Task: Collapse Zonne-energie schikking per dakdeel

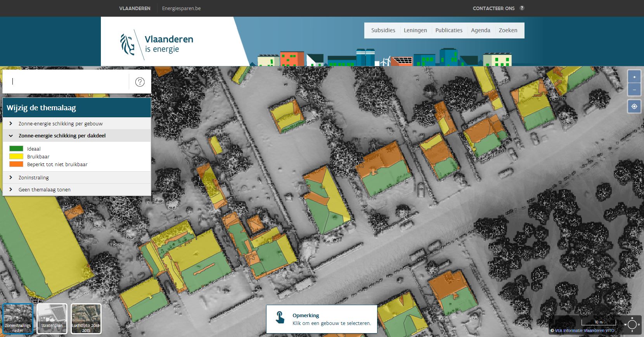Action: click(x=77, y=135)
